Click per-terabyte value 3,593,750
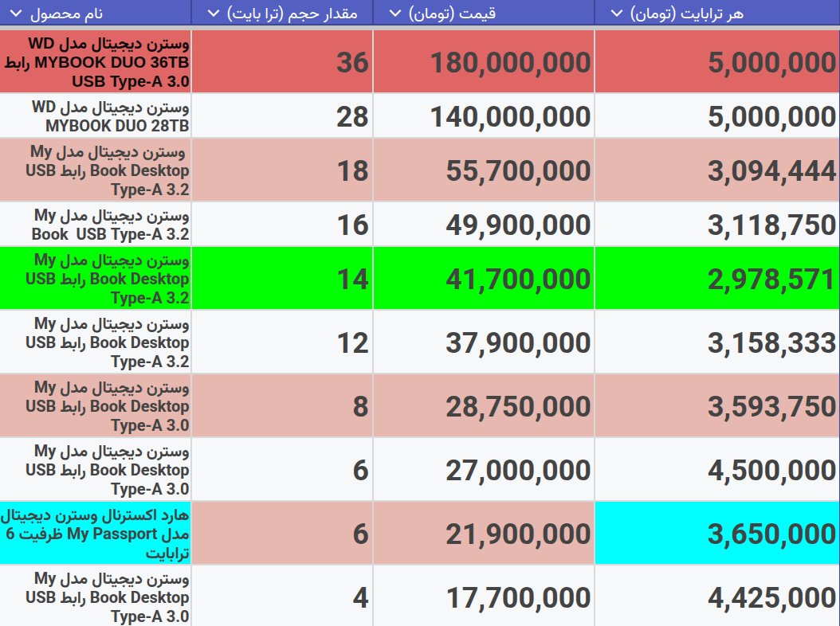The image size is (840, 626). coord(717,406)
